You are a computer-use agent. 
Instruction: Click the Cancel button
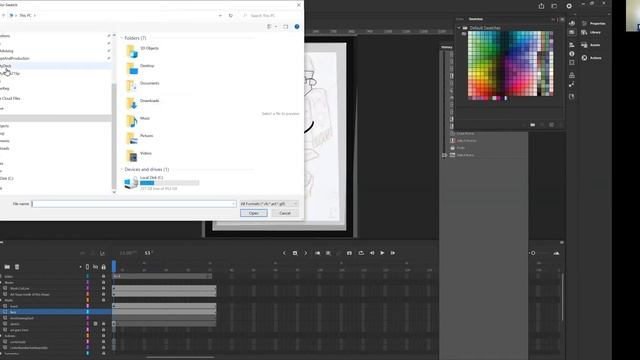(x=284, y=213)
